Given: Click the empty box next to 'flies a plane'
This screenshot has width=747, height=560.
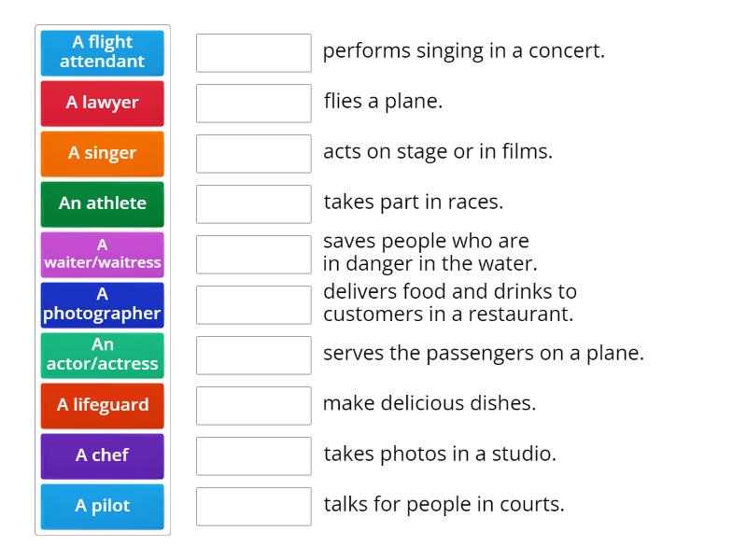Looking at the screenshot, I should (x=253, y=103).
